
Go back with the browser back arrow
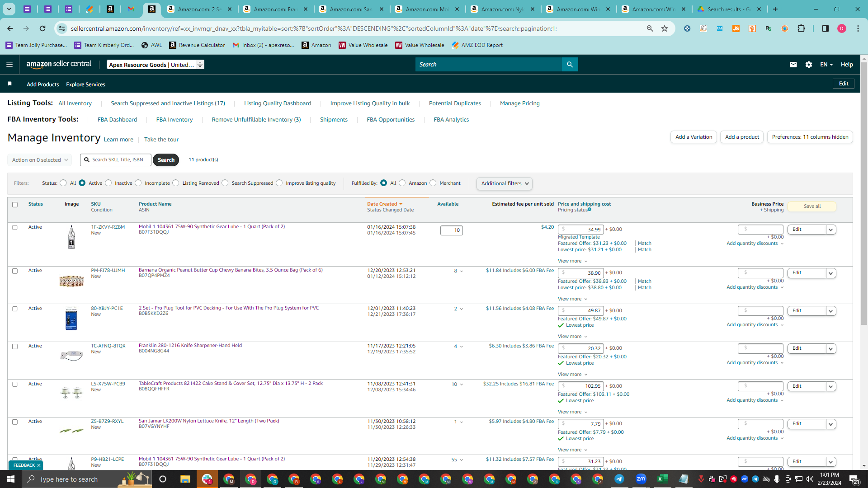10,28
